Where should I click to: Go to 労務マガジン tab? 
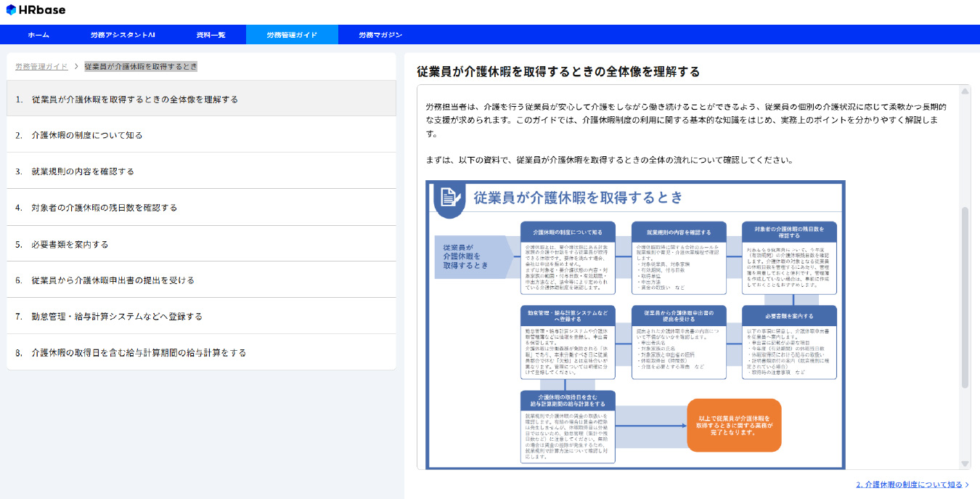[380, 35]
